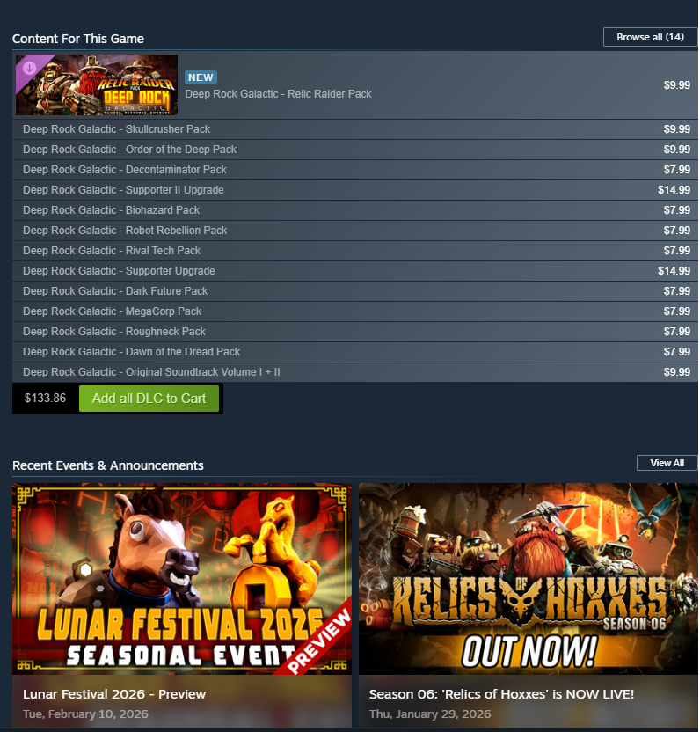This screenshot has height=732, width=700.
Task: Open the Lunar Festival 2026 event banner
Action: [182, 579]
